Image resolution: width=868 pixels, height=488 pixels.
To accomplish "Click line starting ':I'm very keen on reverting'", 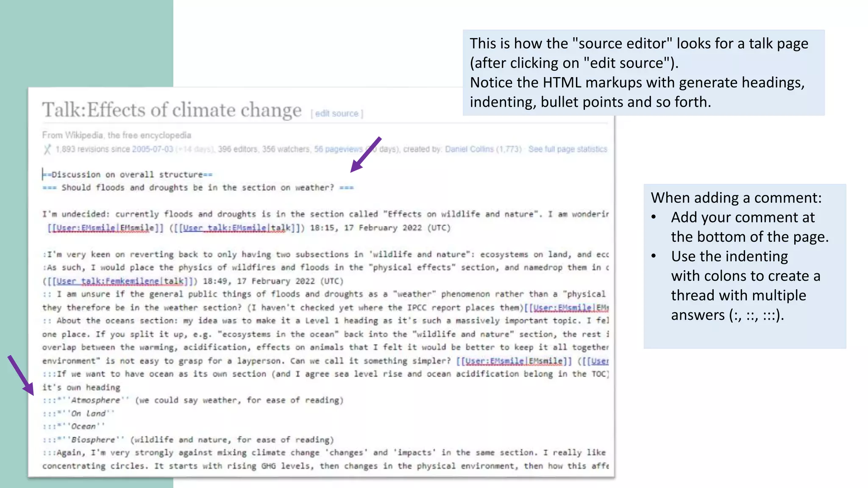I will tap(325, 255).
